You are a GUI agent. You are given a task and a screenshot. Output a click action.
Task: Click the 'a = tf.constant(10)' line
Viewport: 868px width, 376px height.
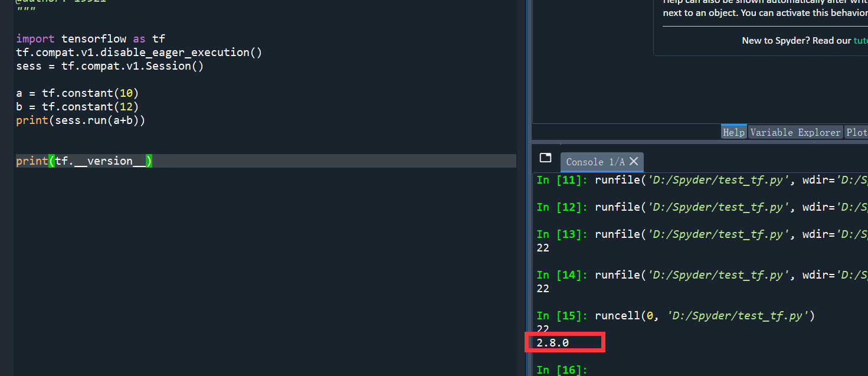click(77, 93)
